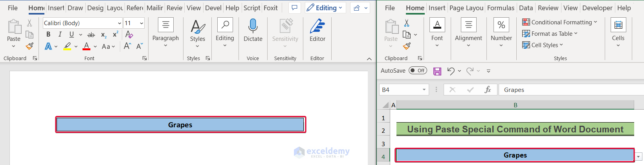644x165 pixels.
Task: Click the Format as Table button
Action: click(x=550, y=34)
